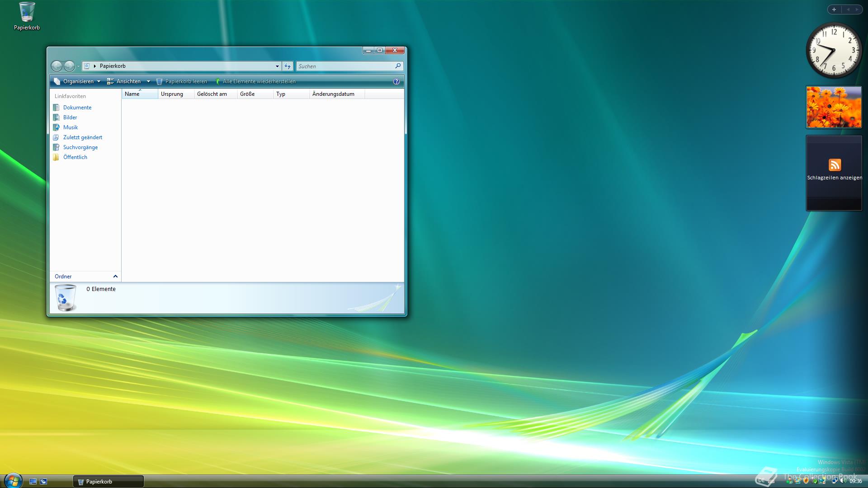Click the refresh button beside address bar
The image size is (868, 488).
[288, 66]
